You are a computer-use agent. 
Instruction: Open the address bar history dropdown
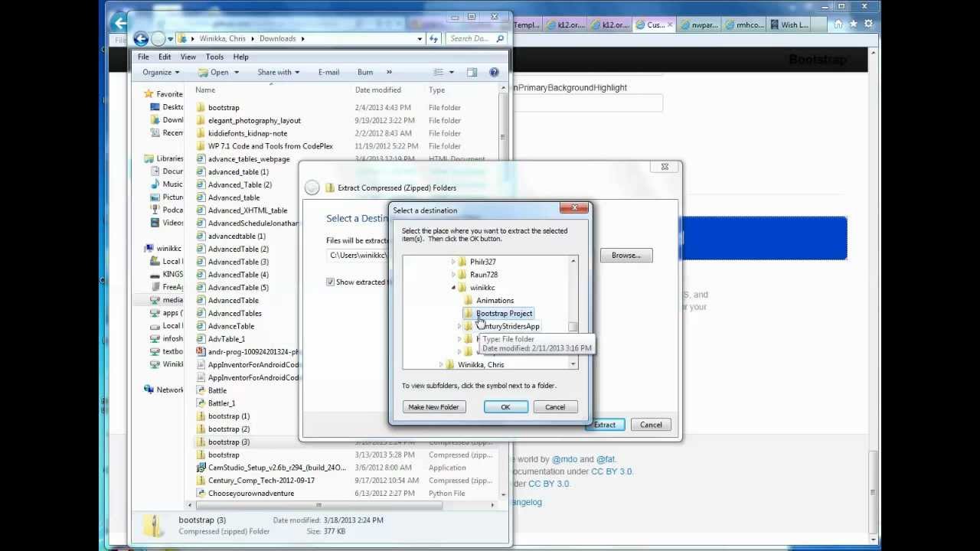(420, 38)
